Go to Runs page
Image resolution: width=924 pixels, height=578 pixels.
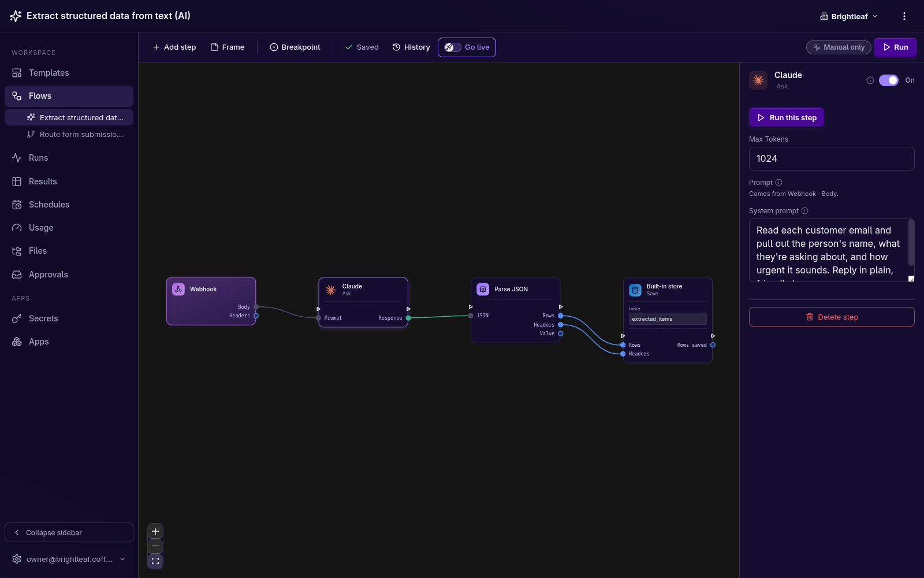point(69,158)
